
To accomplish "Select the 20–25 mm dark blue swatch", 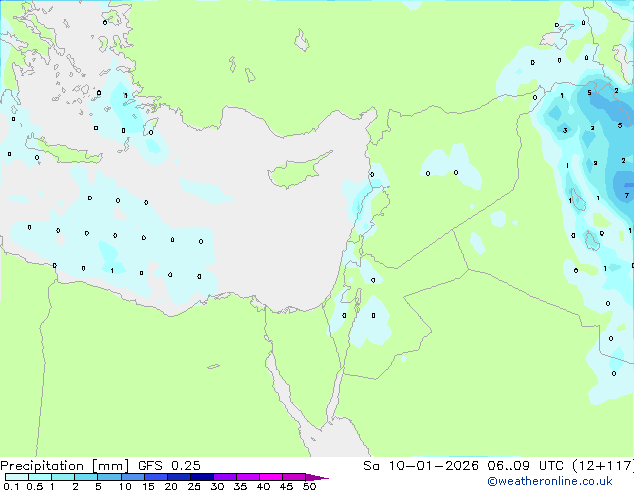I will (179, 477).
